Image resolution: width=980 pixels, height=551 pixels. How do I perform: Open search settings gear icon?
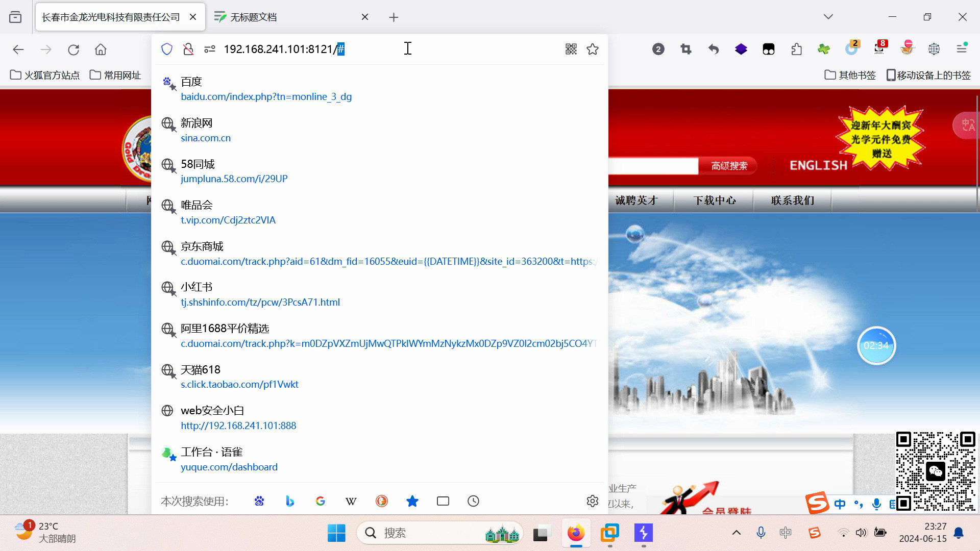pos(593,501)
